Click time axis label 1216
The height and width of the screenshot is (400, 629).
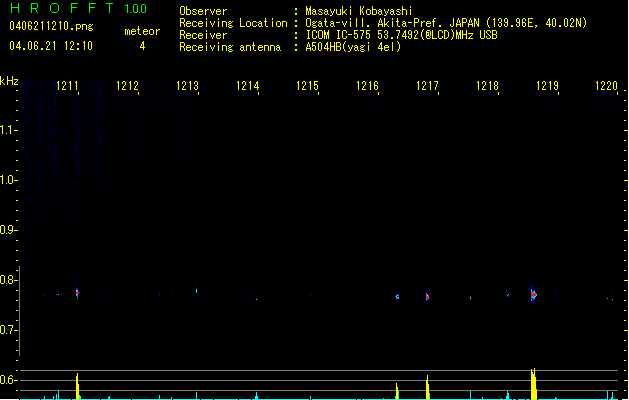point(367,86)
